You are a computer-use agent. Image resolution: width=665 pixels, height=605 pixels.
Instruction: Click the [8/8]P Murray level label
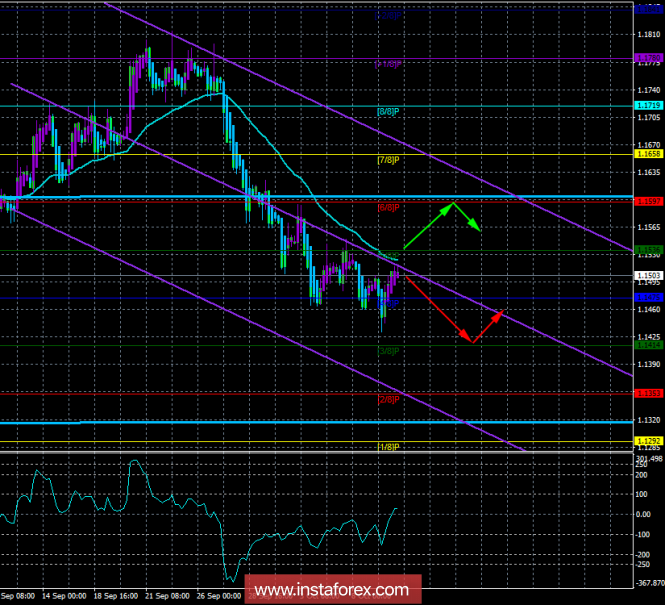click(388, 112)
